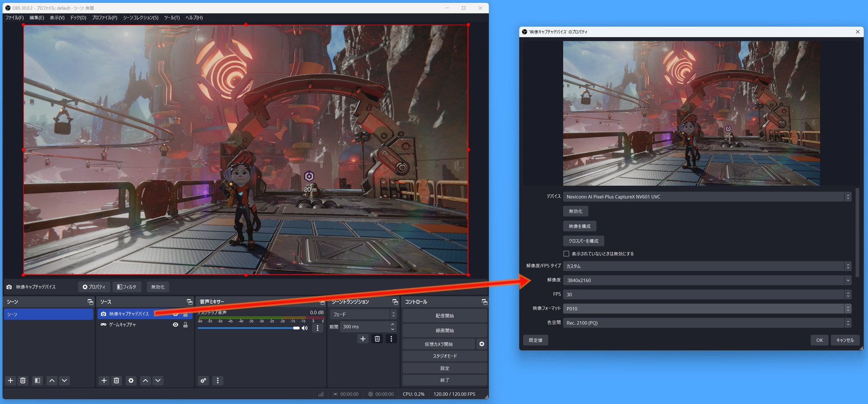
Task: Start streaming with 配信開始
Action: click(x=445, y=316)
